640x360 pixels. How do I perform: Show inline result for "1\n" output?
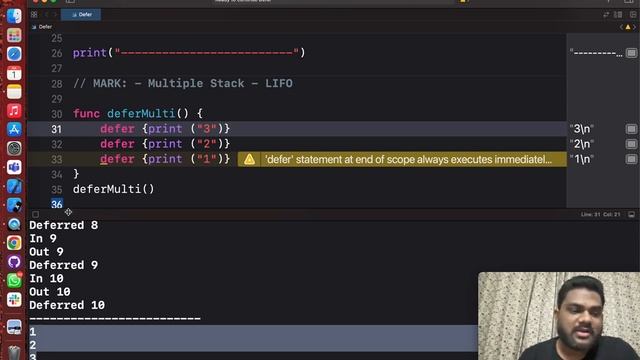(x=631, y=159)
